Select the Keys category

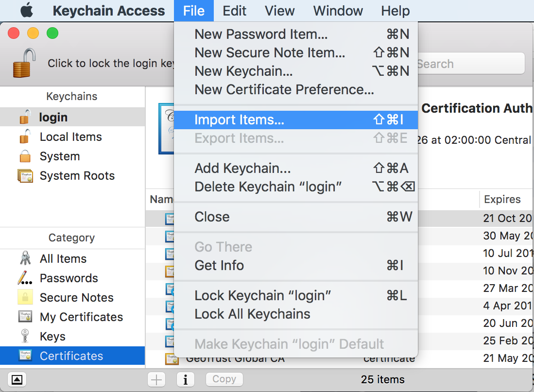(x=72, y=336)
